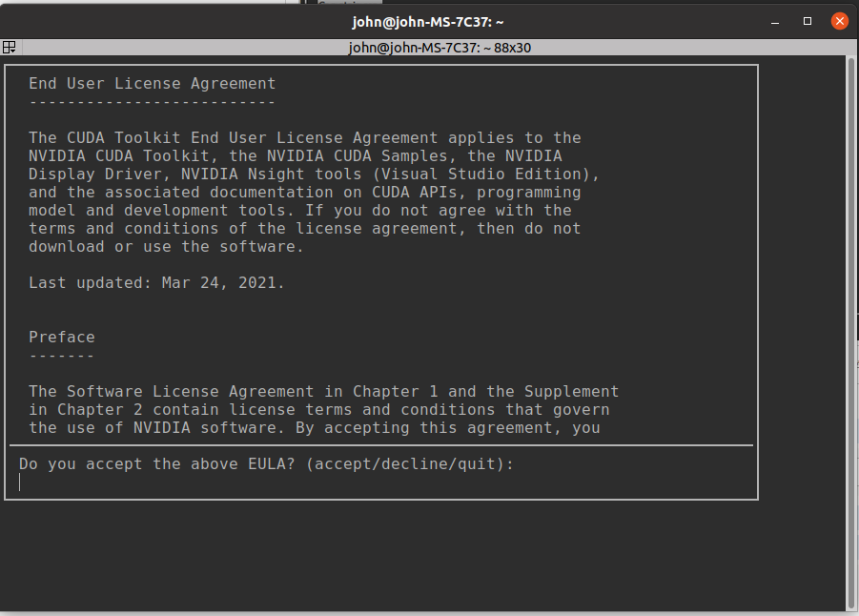The height and width of the screenshot is (616, 859).
Task: Click the vertical terminal scrollbar
Action: [x=851, y=333]
